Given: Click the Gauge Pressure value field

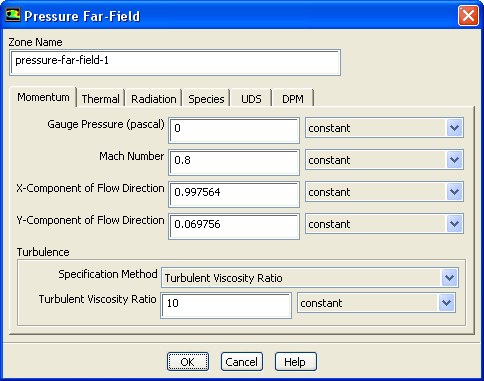Looking at the screenshot, I should 234,130.
